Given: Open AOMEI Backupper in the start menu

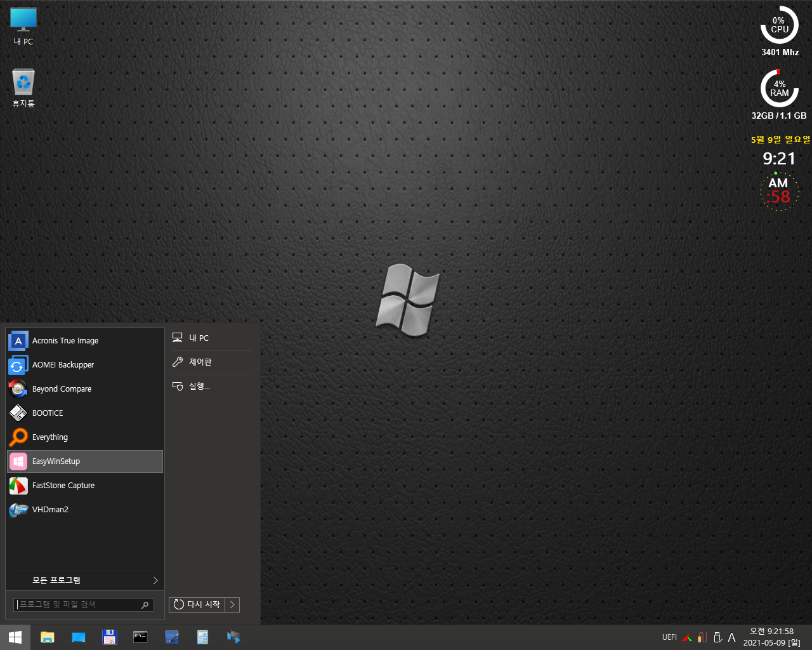Looking at the screenshot, I should coord(85,365).
